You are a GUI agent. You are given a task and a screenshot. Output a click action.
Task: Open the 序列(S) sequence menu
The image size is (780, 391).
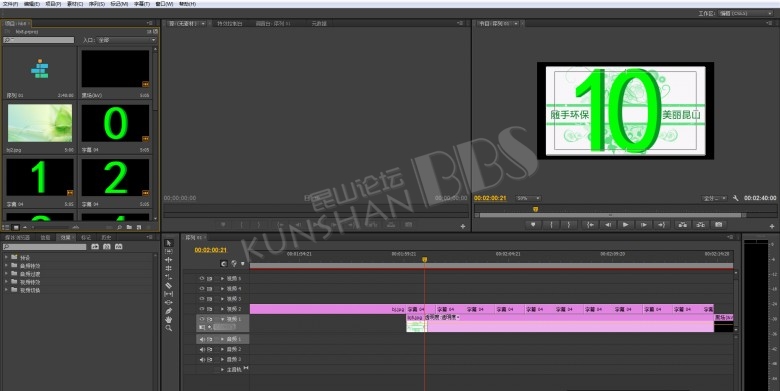pyautogui.click(x=97, y=4)
